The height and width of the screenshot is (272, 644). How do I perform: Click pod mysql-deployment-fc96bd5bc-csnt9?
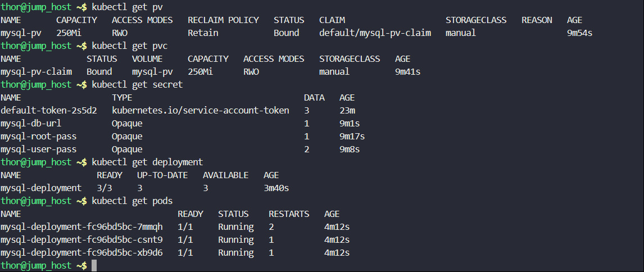[81, 239]
